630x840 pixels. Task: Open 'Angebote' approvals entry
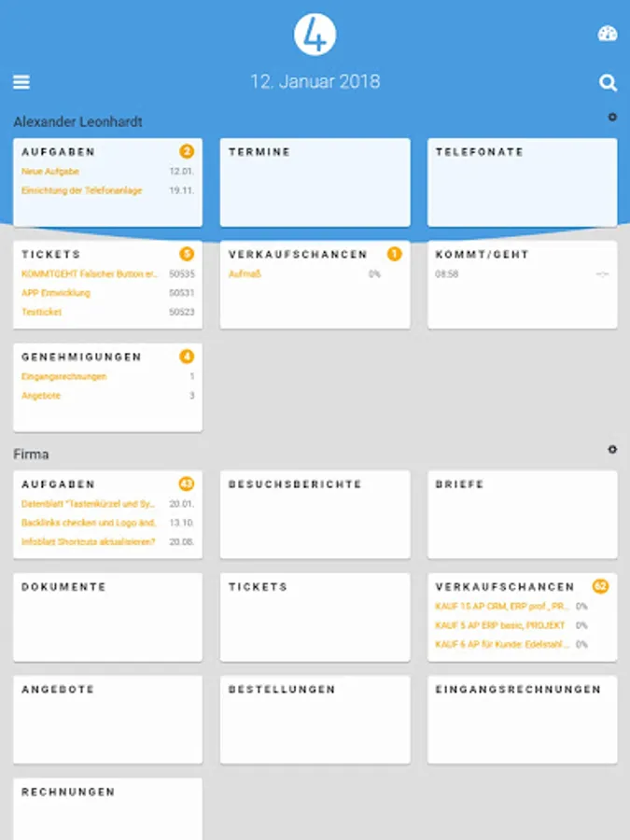point(41,396)
